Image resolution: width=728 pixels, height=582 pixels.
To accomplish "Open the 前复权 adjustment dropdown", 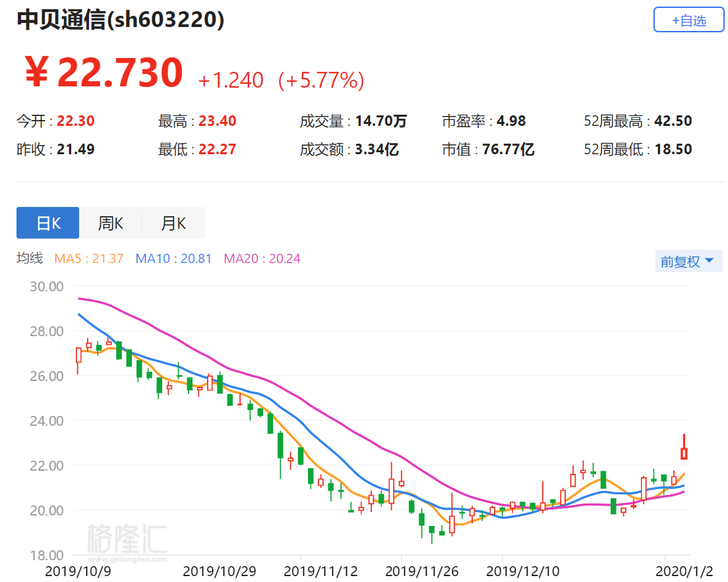I will pyautogui.click(x=688, y=261).
